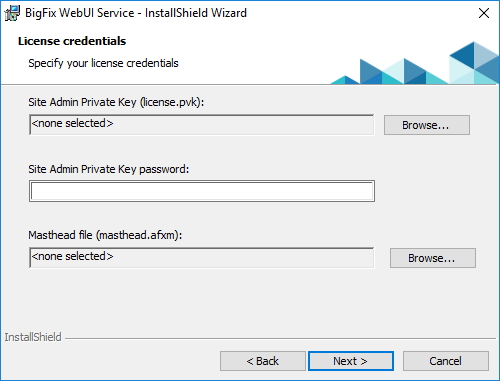The height and width of the screenshot is (381, 500).
Task: Click the small teal triangle at banner's left end
Action: pos(341,80)
